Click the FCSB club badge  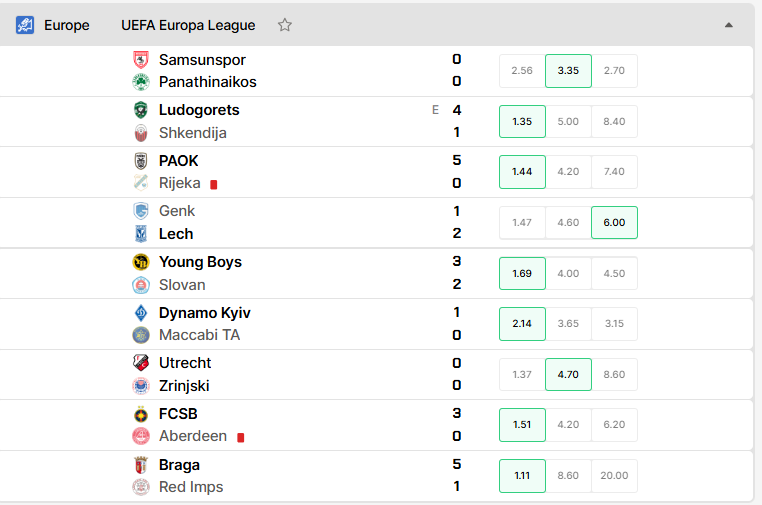pos(141,414)
